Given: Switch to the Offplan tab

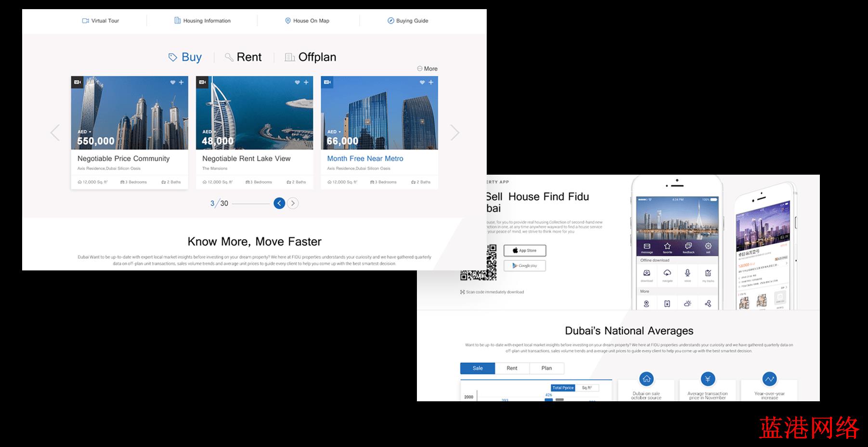Looking at the screenshot, I should click(x=311, y=57).
